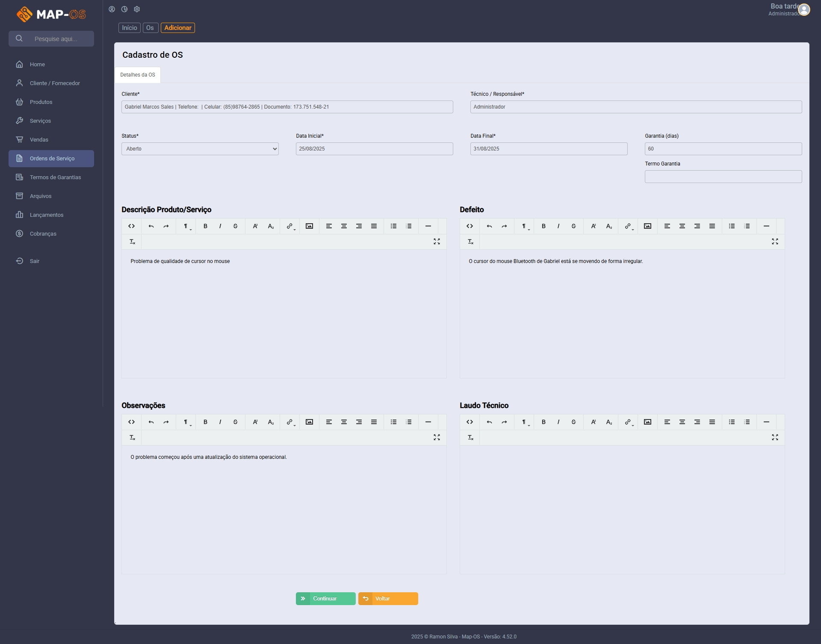Screen dimensions: 821x644
Task: Insert horizontal line in Descrição editor
Action: coord(428,226)
